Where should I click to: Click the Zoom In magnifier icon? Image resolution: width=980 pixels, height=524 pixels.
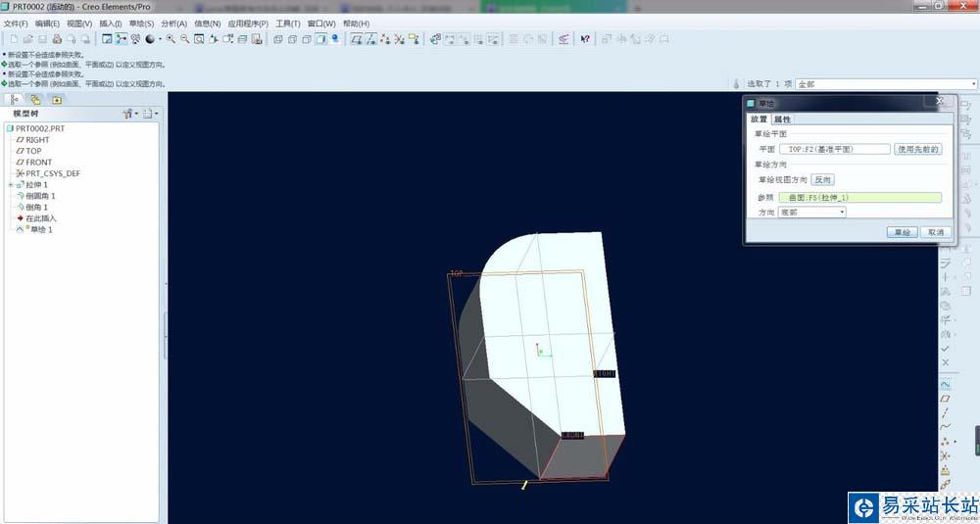(171, 39)
